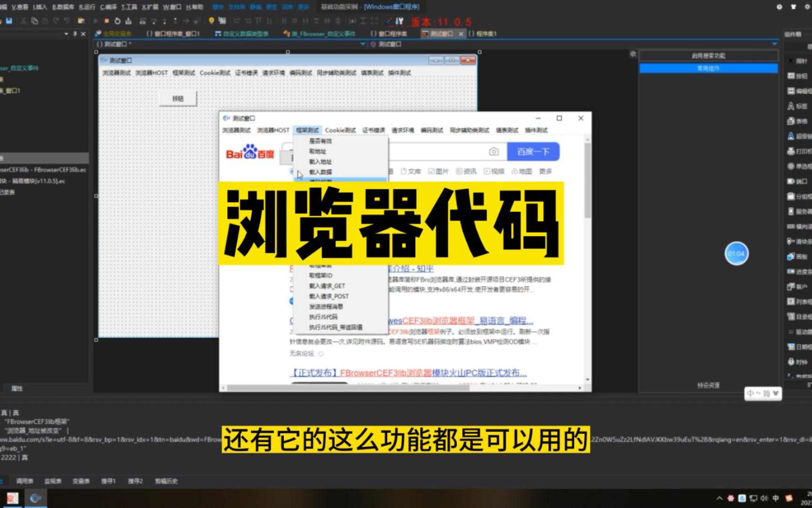Click the 常用组件 blue category bar

tap(708, 68)
